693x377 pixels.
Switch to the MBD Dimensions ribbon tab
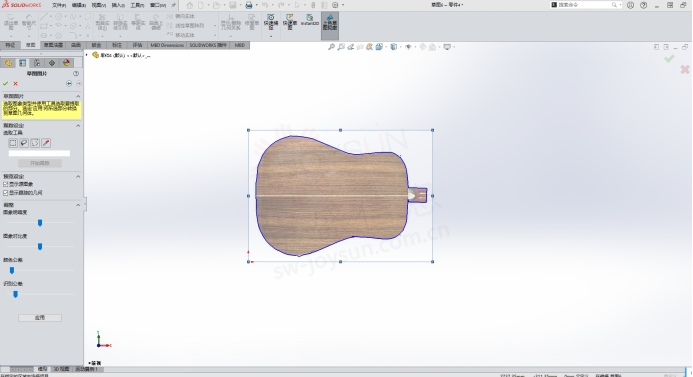tap(167, 45)
